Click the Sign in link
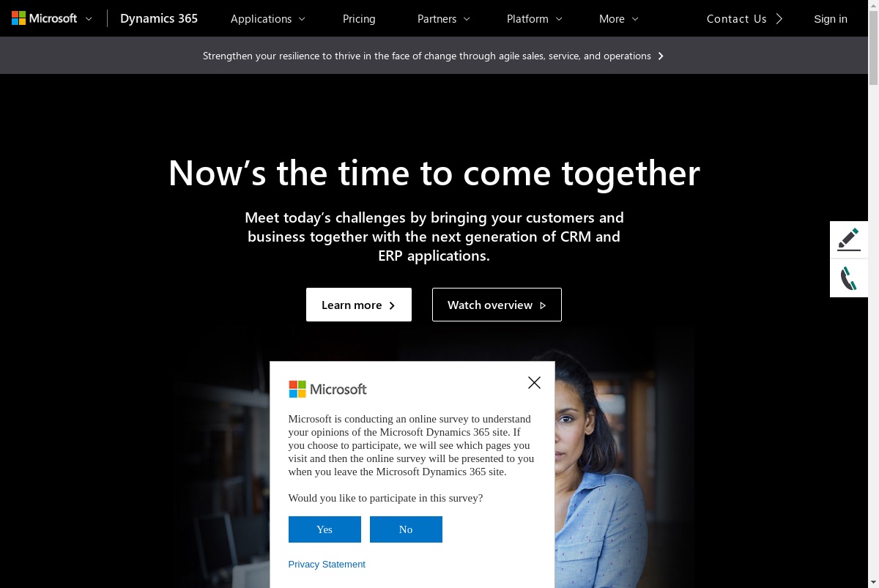 tap(831, 19)
